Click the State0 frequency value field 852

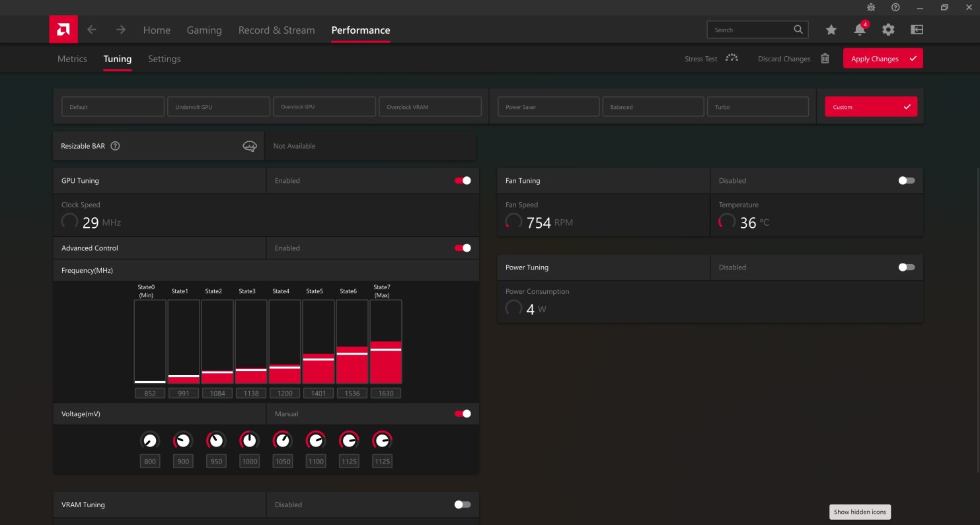pyautogui.click(x=150, y=394)
